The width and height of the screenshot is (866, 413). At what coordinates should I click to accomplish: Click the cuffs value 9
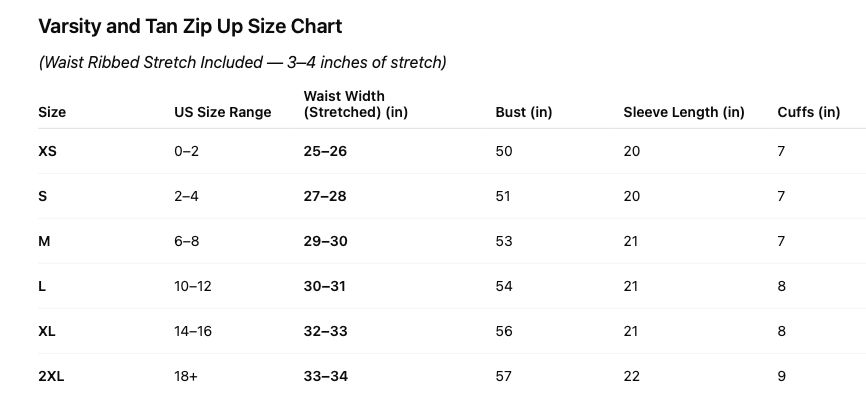781,376
